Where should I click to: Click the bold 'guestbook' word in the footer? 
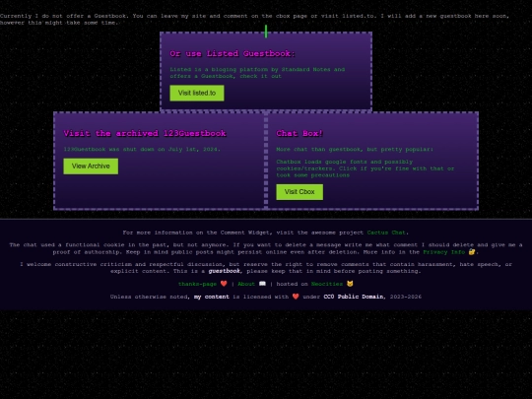click(x=225, y=271)
